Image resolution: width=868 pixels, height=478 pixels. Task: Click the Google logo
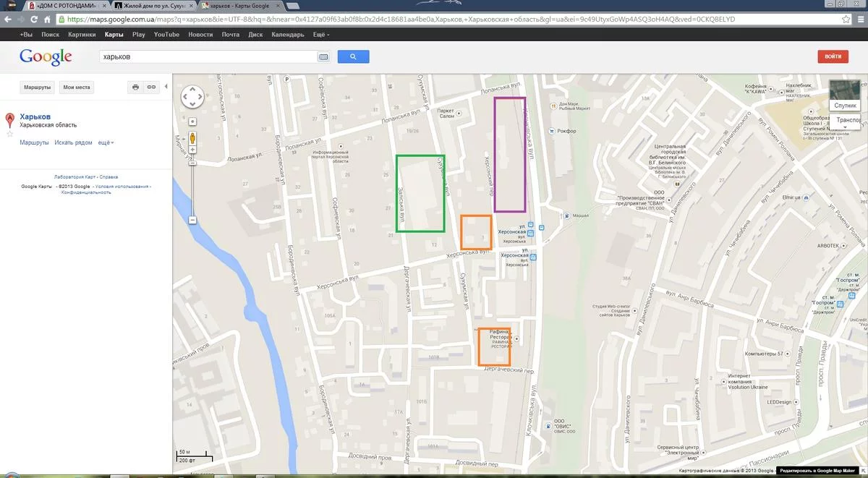pos(46,56)
